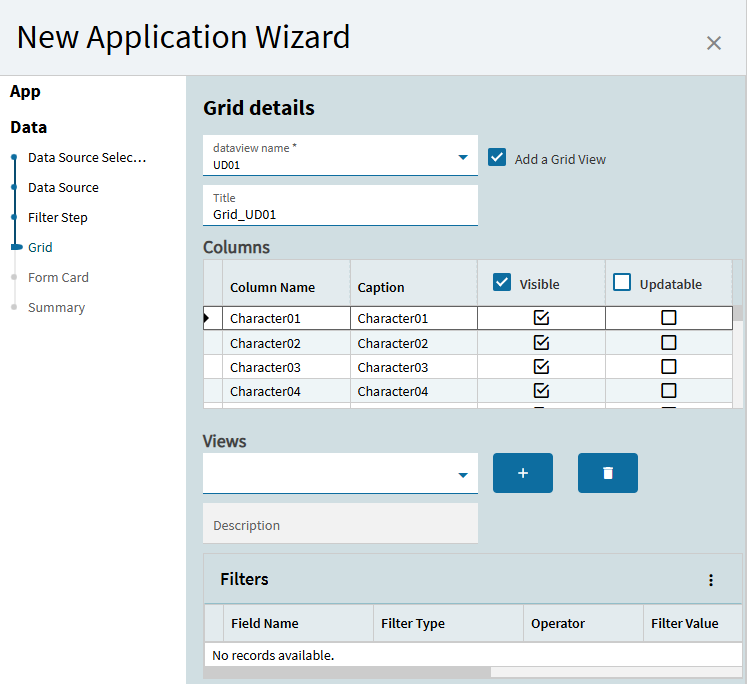Open the Filters overflow menu
This screenshot has height=684, width=747.
[710, 580]
